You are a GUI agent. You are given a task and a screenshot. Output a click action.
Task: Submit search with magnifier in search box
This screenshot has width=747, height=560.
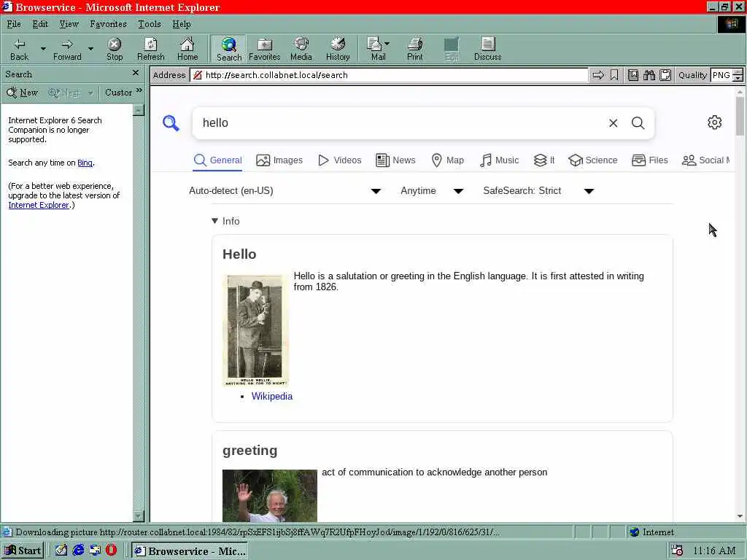pos(638,122)
